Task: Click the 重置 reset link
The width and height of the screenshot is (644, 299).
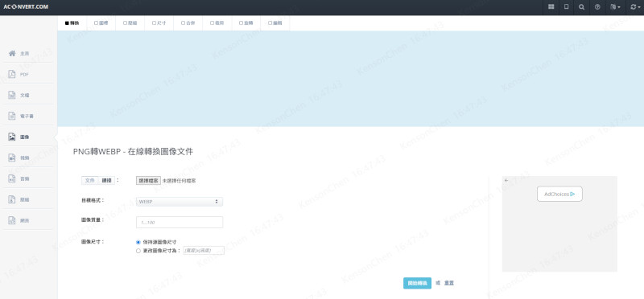Action: click(449, 283)
